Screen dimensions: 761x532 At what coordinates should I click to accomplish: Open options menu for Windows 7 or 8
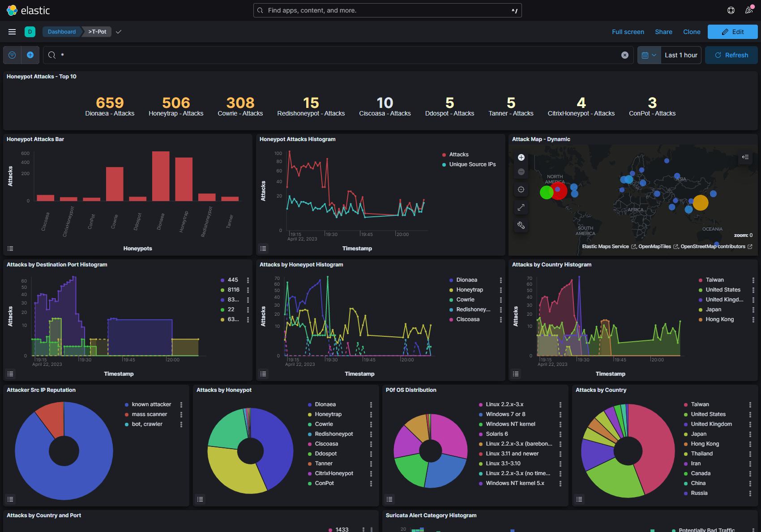pos(560,414)
